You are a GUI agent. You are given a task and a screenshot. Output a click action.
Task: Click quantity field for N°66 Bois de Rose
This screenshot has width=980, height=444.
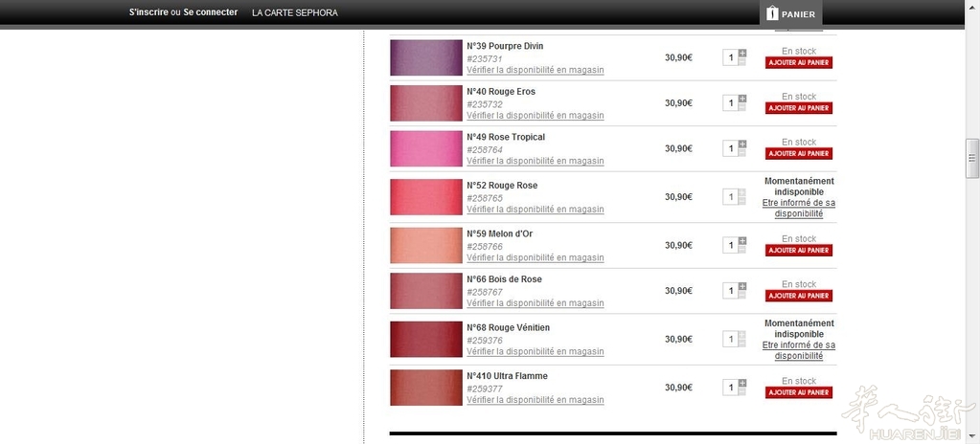730,290
